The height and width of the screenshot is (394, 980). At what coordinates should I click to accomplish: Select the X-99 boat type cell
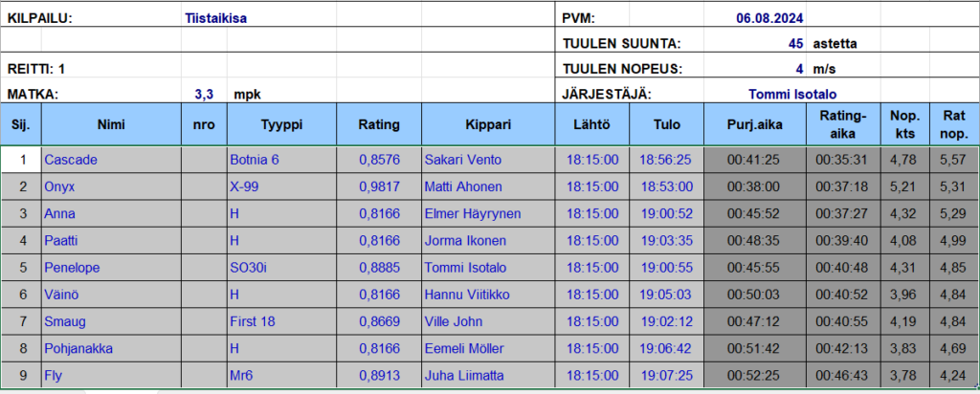pyautogui.click(x=282, y=186)
